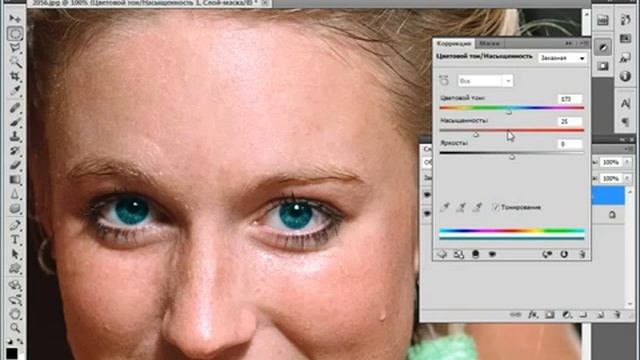640x360 pixels.
Task: Collapse adjustments panel double-arrow
Action: pyautogui.click(x=569, y=43)
